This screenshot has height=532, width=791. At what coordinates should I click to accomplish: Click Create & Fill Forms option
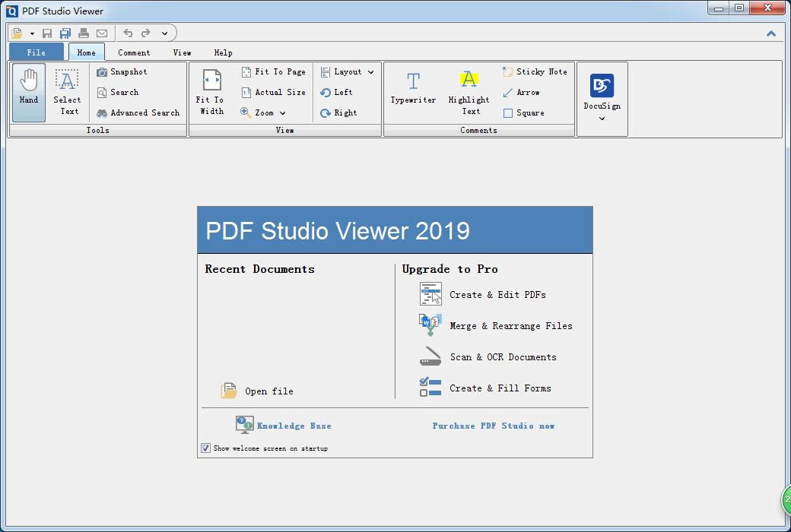(x=485, y=388)
